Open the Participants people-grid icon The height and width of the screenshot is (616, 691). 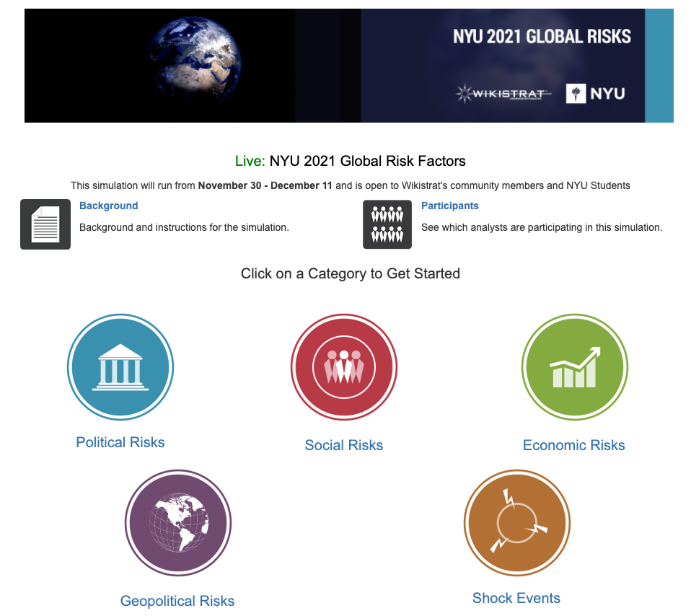click(387, 224)
